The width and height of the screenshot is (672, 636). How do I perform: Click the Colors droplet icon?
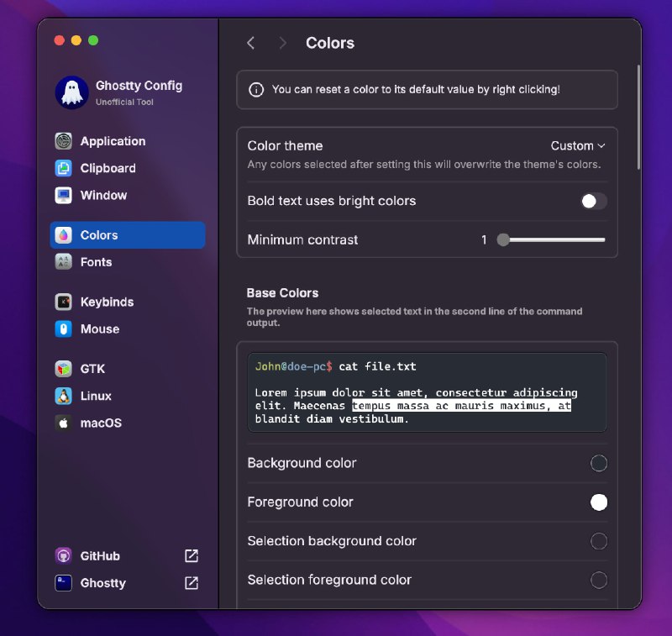click(x=64, y=235)
